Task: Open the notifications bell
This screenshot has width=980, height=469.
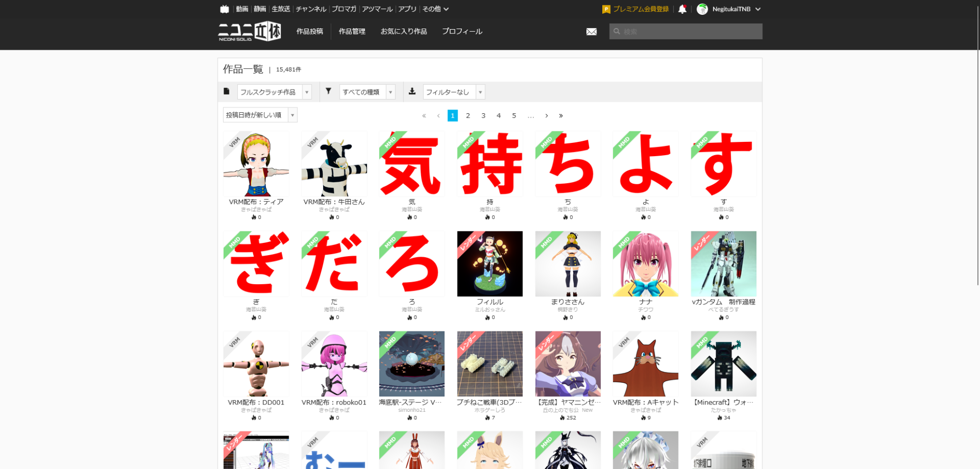Action: click(682, 9)
